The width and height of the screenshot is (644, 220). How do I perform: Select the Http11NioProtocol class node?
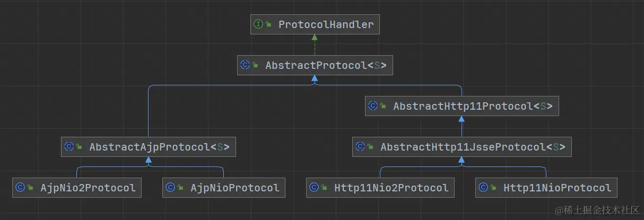point(546,187)
